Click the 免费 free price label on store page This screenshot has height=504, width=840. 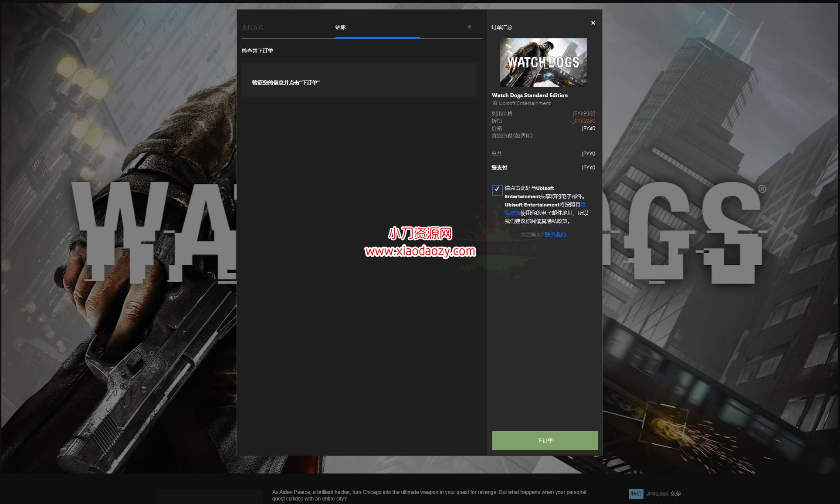pyautogui.click(x=676, y=494)
